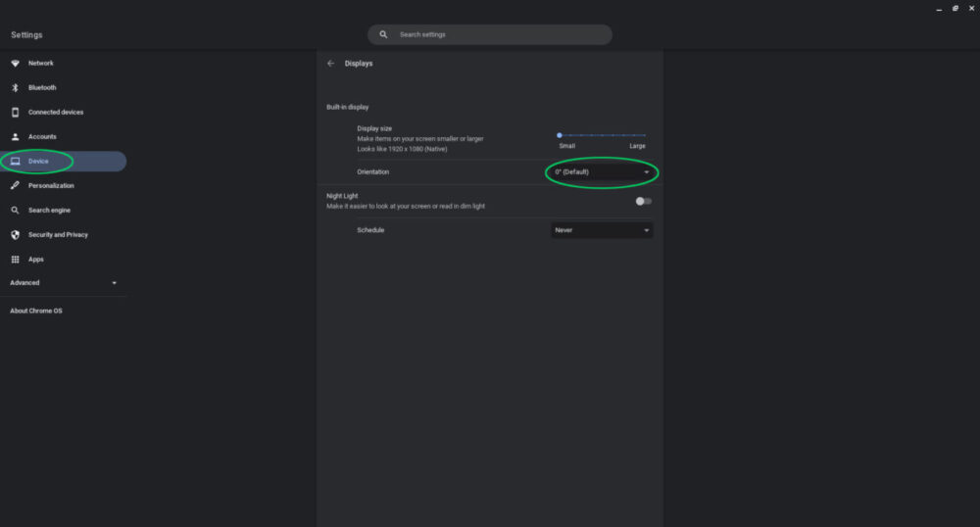Open Search engine settings

point(49,211)
